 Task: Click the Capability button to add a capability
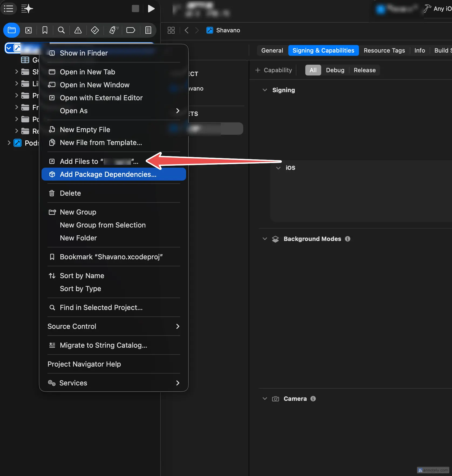coord(273,70)
